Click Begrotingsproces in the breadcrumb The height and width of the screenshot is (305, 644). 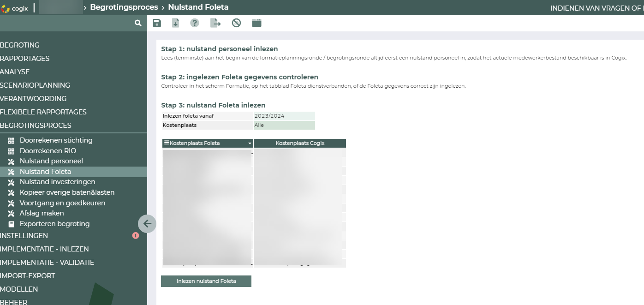click(124, 7)
